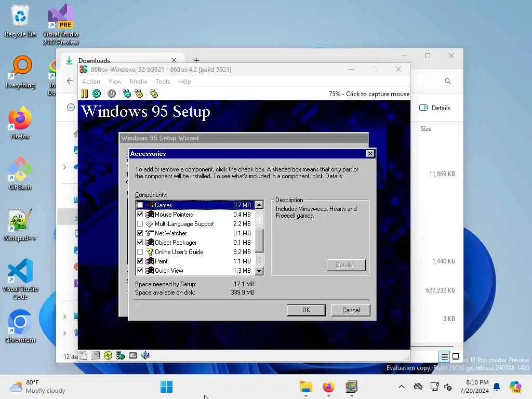Show hidden system tray icons chevron
This screenshot has height=399, width=532.
[402, 387]
